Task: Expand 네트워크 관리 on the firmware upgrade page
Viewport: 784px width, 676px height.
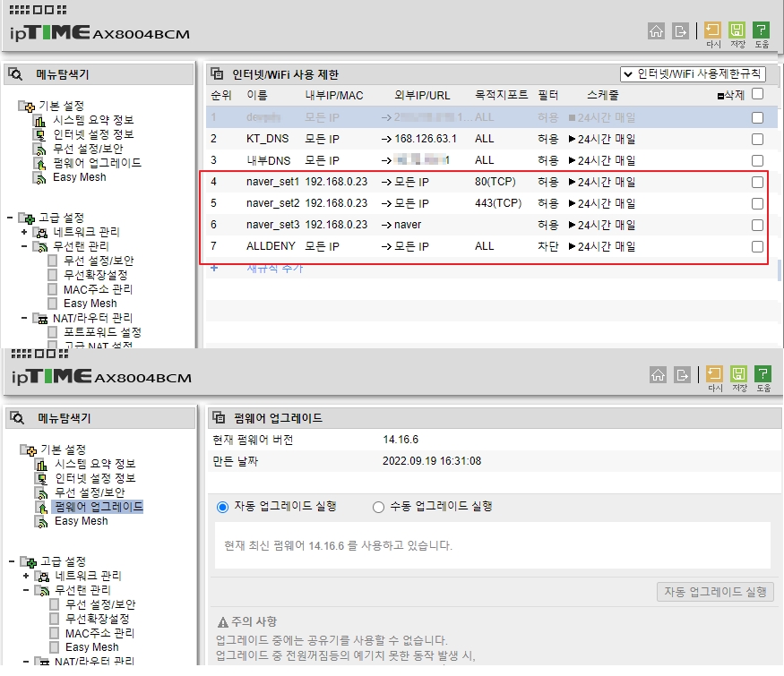Action: pyautogui.click(x=25, y=576)
